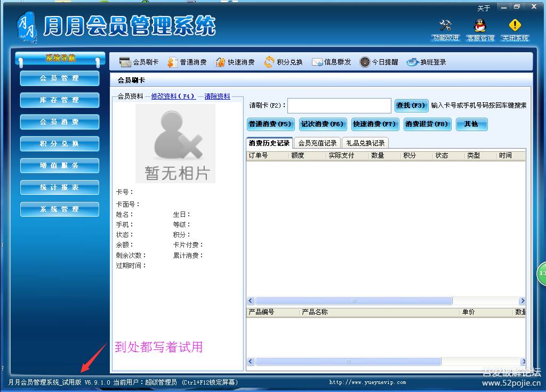
Task: Click the 客服咨询 QQ support icon
Action: [479, 28]
